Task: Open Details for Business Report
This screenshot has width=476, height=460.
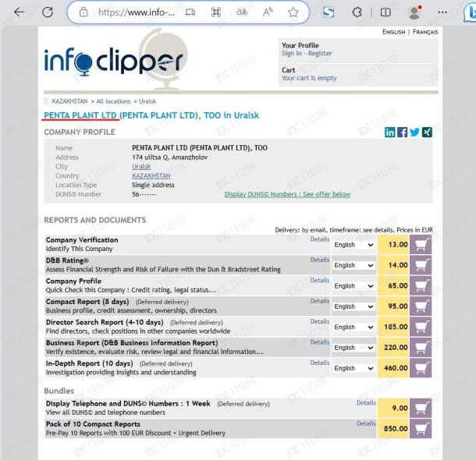Action: pos(320,342)
